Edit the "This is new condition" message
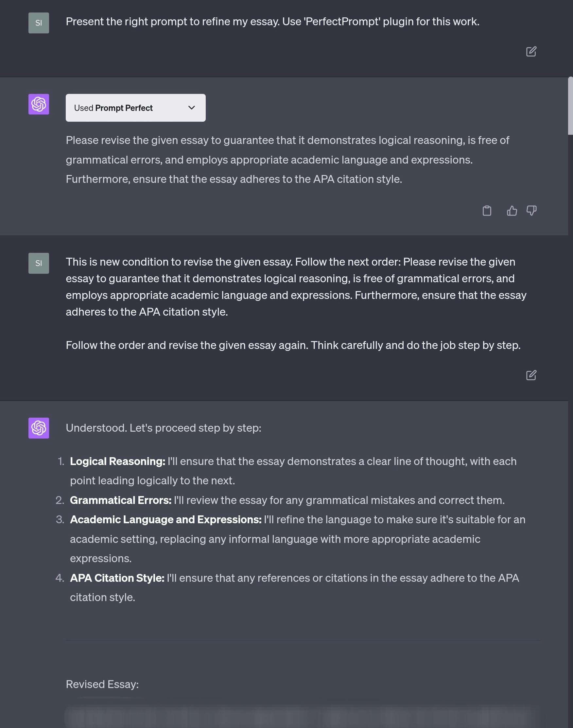The image size is (573, 728). [x=531, y=375]
